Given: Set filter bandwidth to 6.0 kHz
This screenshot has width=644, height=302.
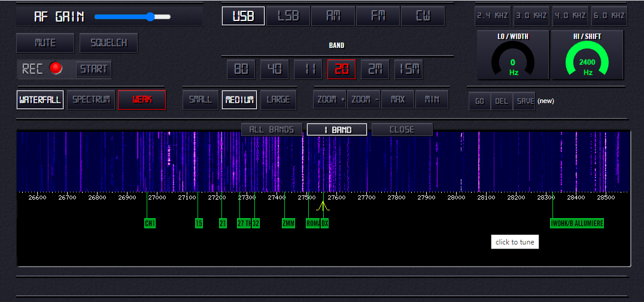Looking at the screenshot, I should pos(609,16).
